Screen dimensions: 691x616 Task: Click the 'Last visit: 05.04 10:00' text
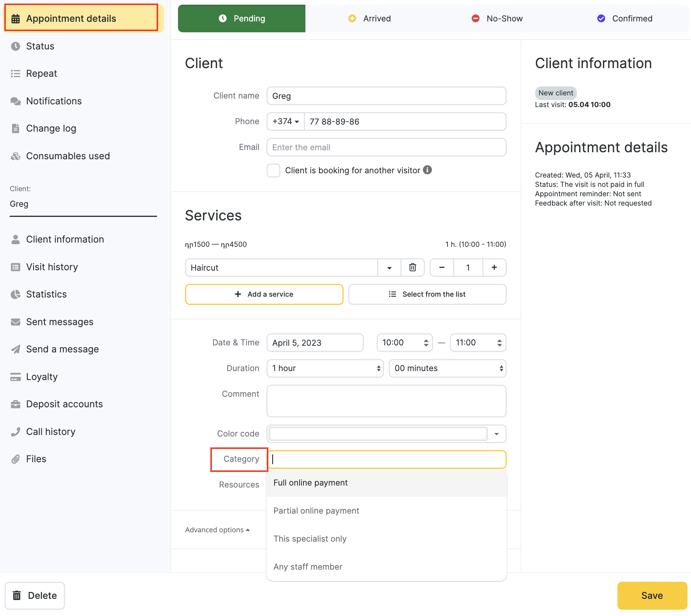(573, 105)
